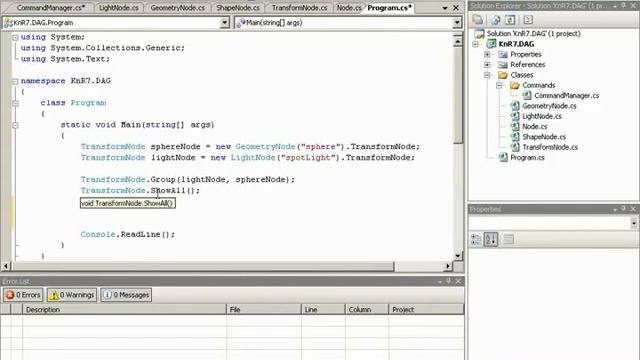Sort Error List by Line column

[323, 309]
